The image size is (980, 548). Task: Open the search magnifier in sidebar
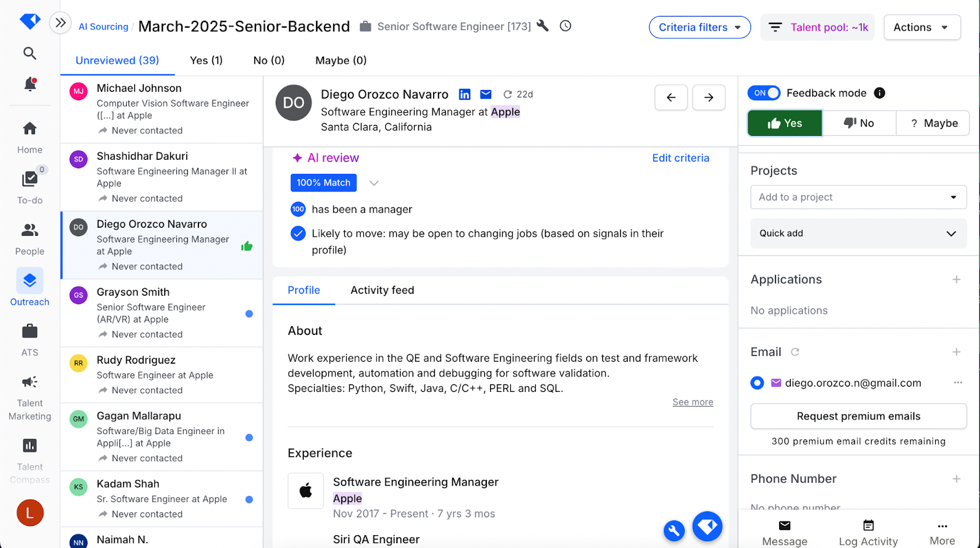[x=29, y=53]
